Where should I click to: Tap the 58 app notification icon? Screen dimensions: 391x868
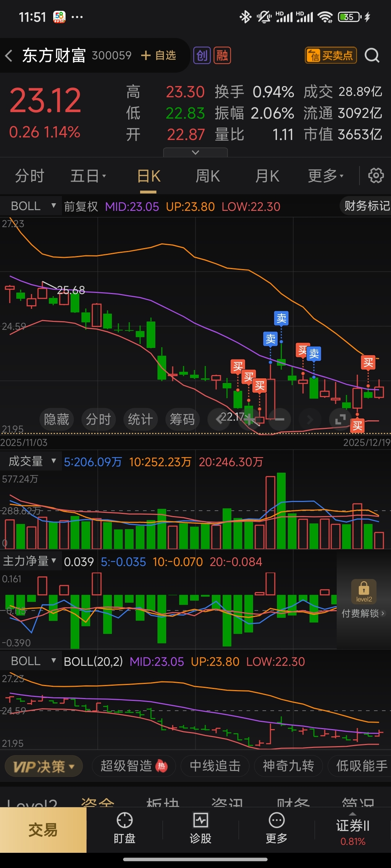[x=59, y=17]
